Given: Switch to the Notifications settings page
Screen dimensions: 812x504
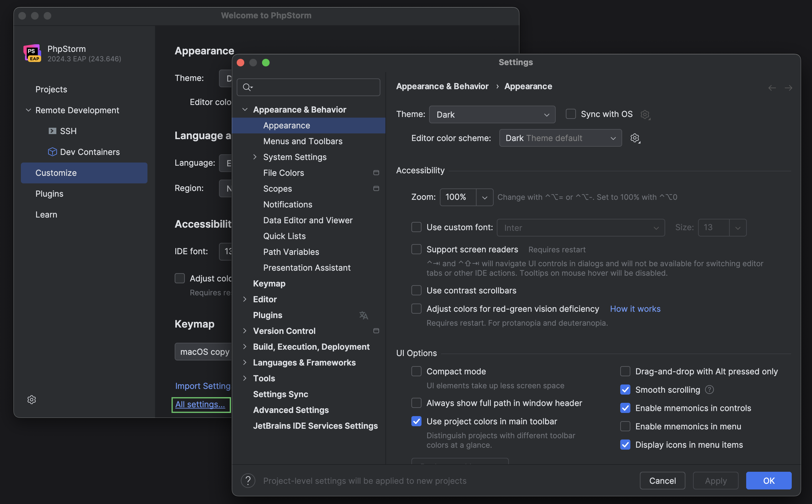Looking at the screenshot, I should 288,204.
